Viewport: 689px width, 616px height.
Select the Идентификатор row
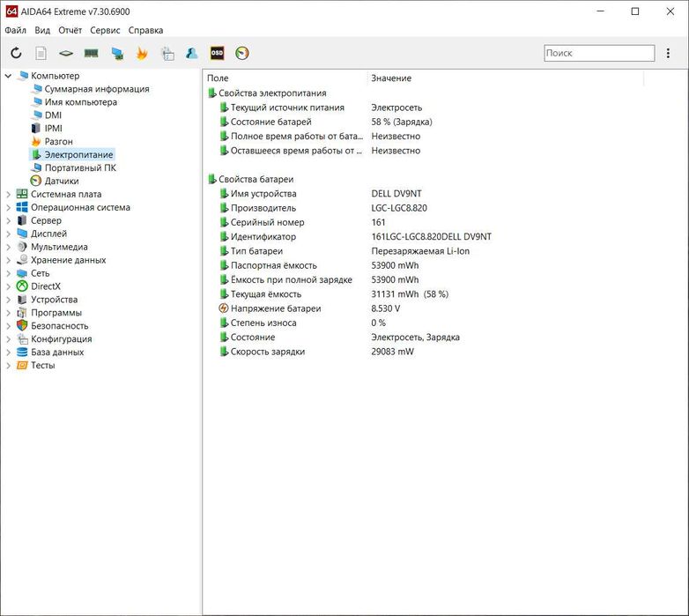(355, 237)
